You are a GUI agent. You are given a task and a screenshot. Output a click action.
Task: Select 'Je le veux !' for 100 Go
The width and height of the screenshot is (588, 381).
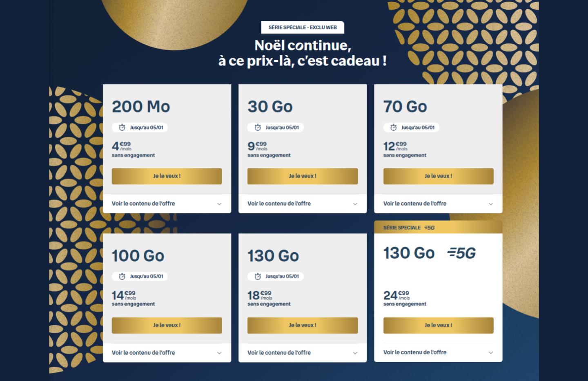coord(167,325)
